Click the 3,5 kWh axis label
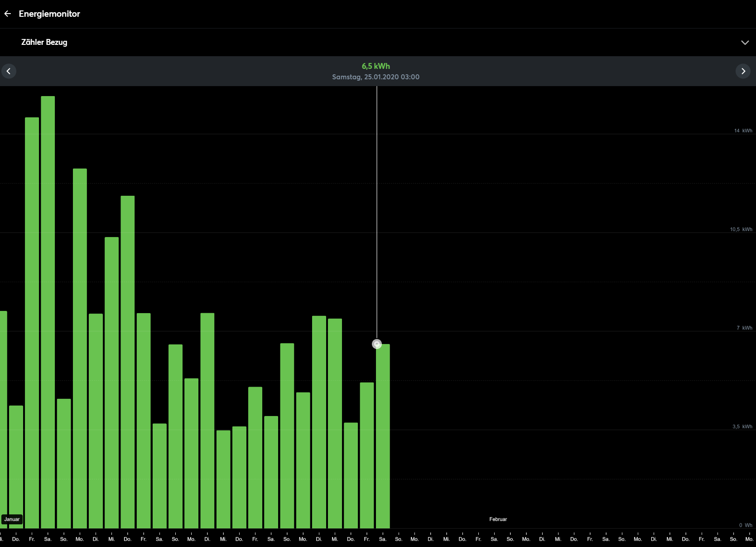 (742, 426)
